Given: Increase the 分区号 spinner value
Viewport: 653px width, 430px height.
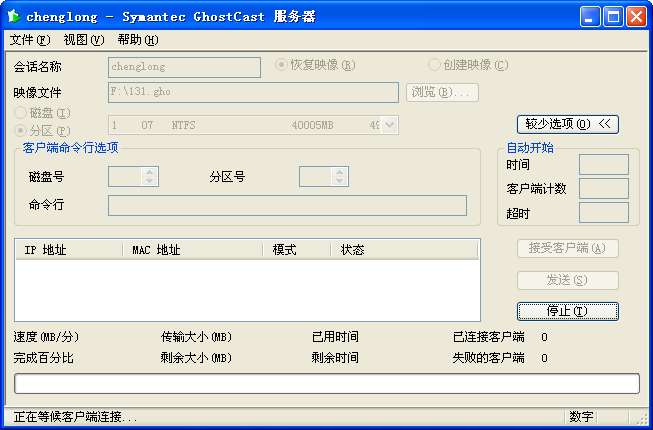Looking at the screenshot, I should click(340, 172).
